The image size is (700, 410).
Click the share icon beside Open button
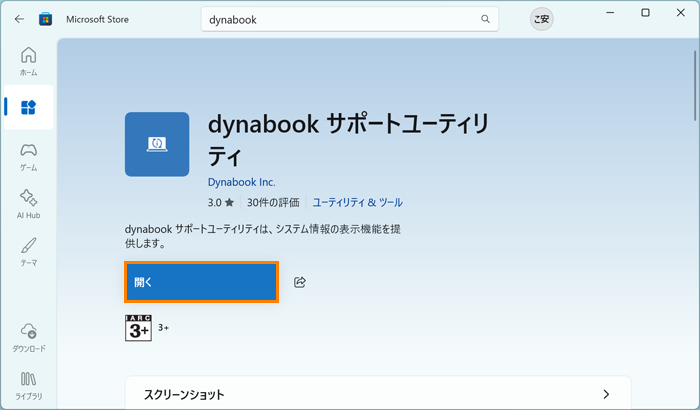tap(300, 283)
